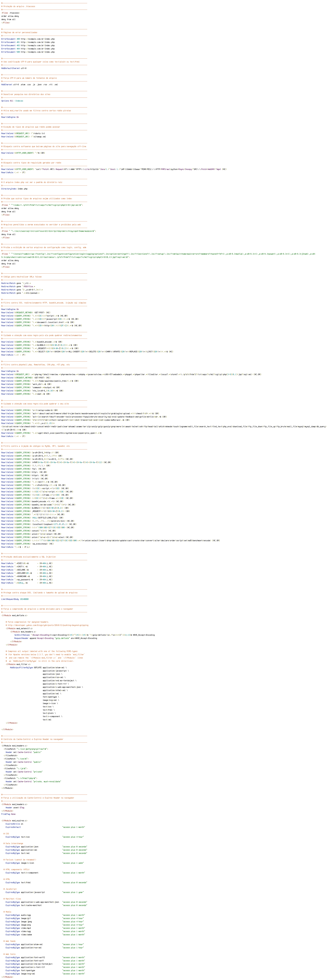Screen dimensions: 328x980
Task: Click the 'ExpiresByType application/font-woff2' line
Action: coord(45,957)
